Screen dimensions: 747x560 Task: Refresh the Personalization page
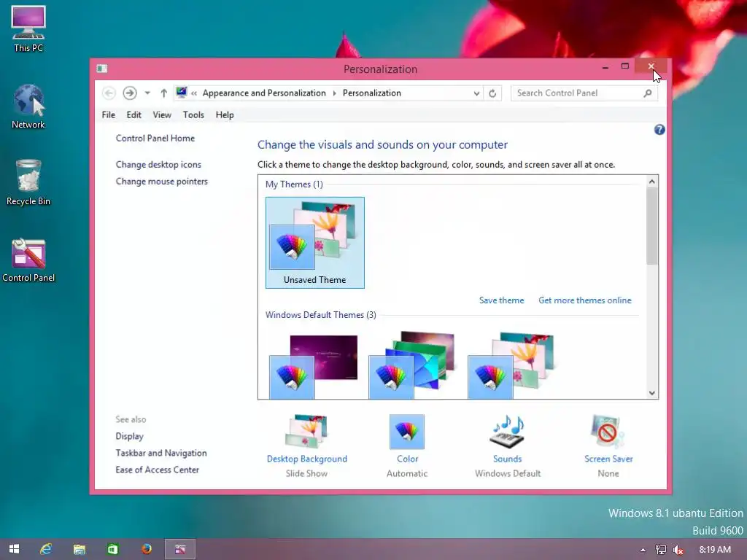tap(492, 93)
